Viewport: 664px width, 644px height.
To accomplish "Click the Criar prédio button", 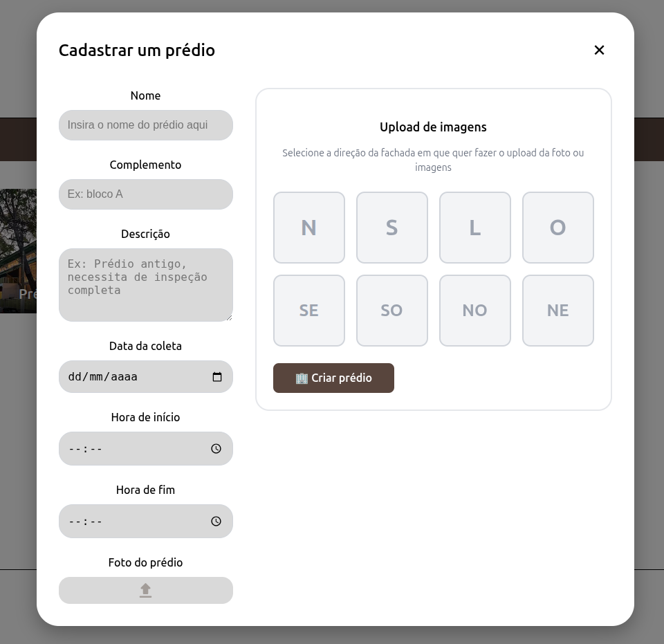I will point(333,378).
